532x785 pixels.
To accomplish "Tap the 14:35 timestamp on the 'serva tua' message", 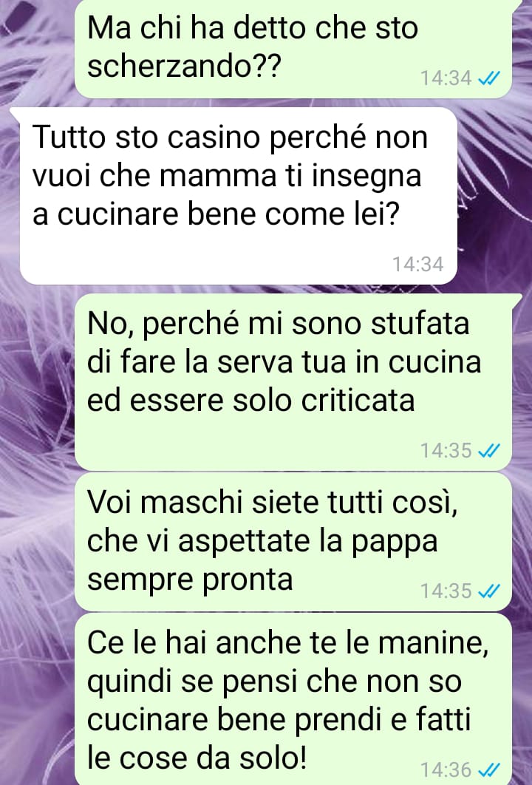I will coord(446,451).
